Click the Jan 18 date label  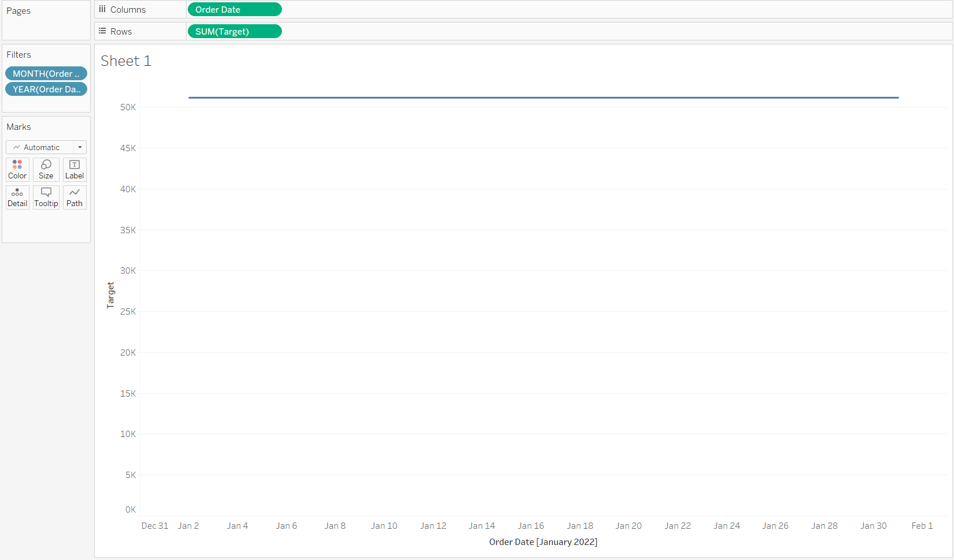[580, 525]
